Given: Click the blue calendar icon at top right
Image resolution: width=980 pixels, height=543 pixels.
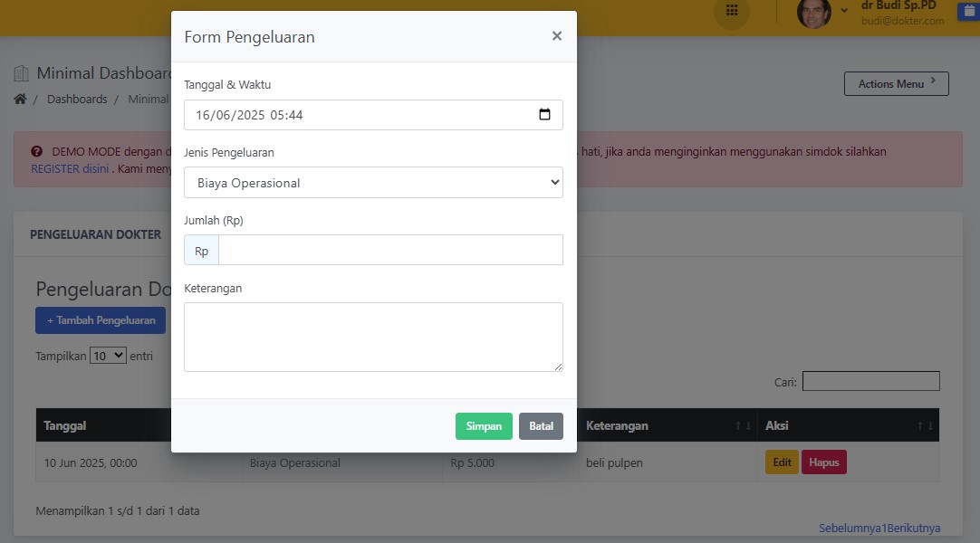Looking at the screenshot, I should pyautogui.click(x=968, y=11).
